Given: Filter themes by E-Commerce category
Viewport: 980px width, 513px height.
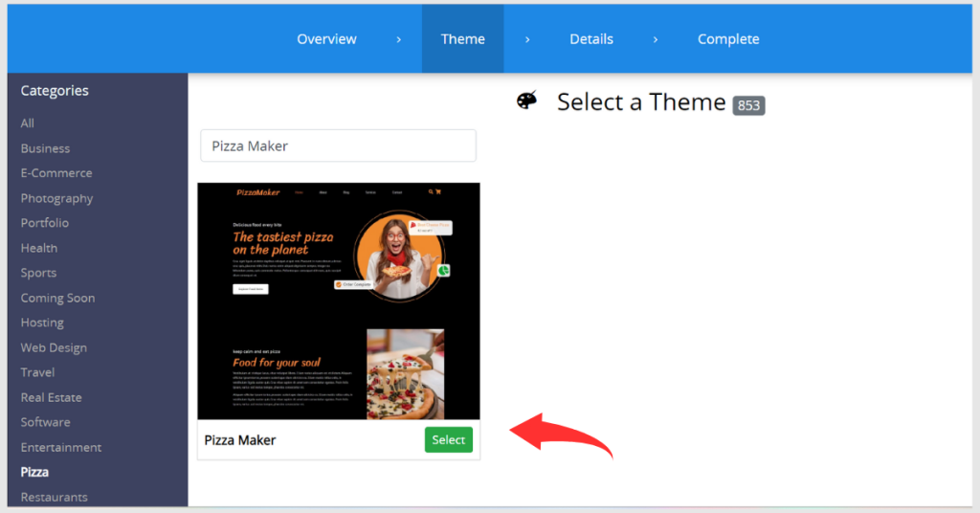Looking at the screenshot, I should point(56,173).
